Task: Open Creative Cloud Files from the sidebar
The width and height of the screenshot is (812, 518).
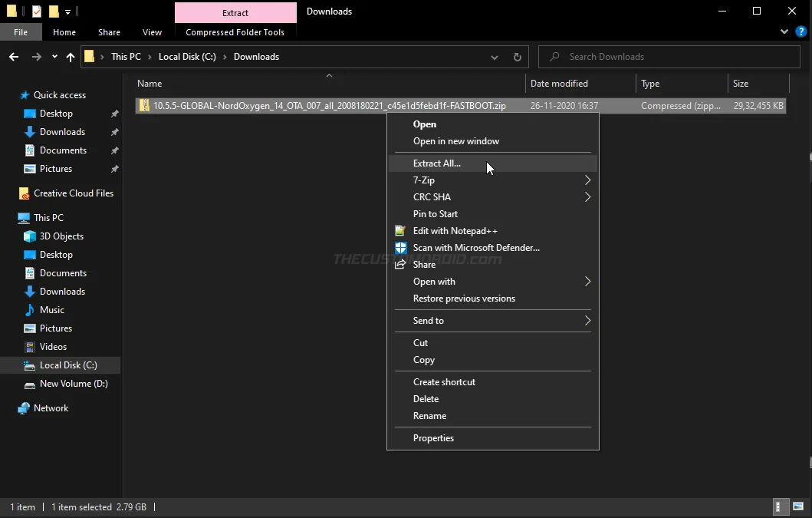Action: coord(73,193)
